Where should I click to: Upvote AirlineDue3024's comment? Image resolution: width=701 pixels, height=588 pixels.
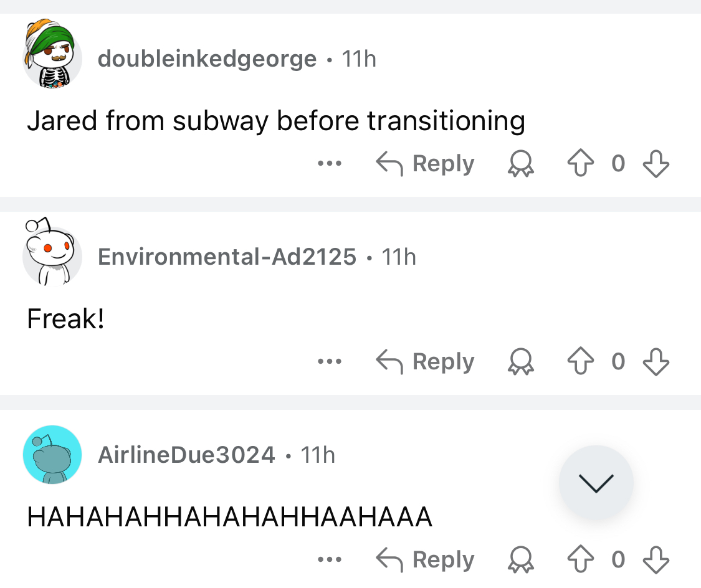[581, 559]
